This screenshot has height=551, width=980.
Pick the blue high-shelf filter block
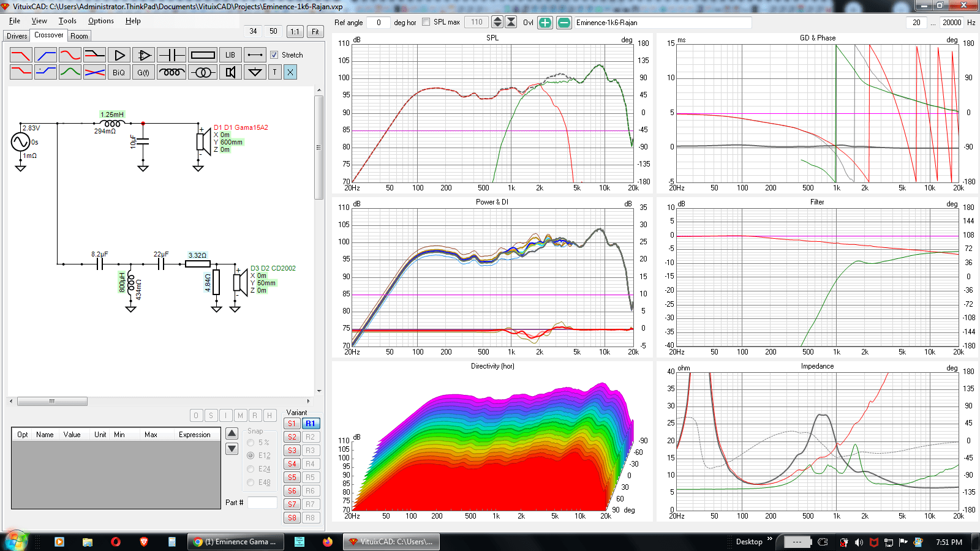click(x=46, y=72)
